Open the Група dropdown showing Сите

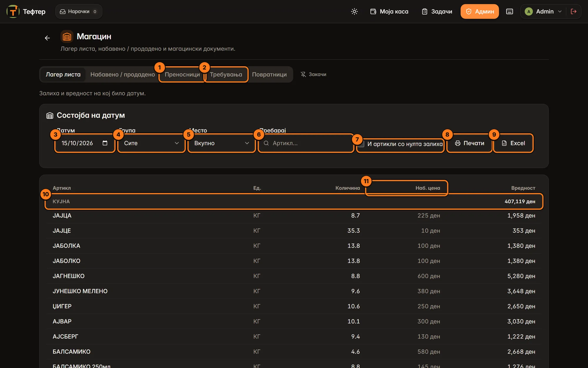[x=151, y=143]
